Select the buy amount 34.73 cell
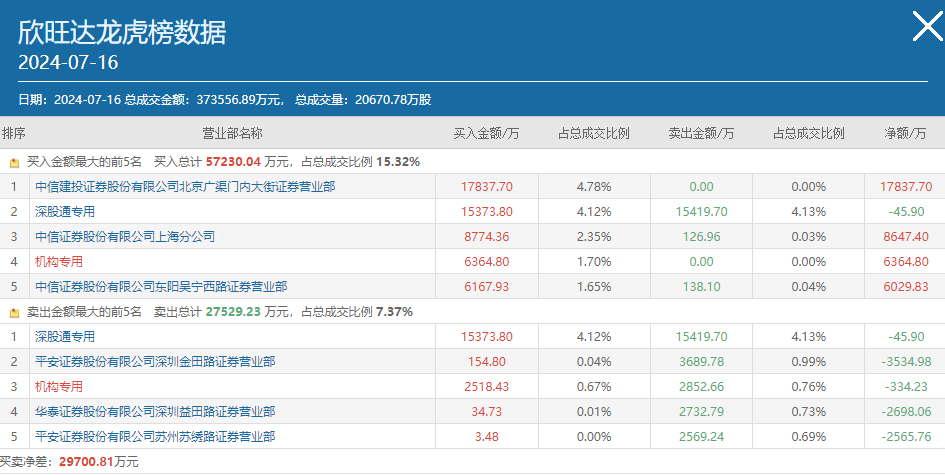945x475 pixels. coord(487,412)
